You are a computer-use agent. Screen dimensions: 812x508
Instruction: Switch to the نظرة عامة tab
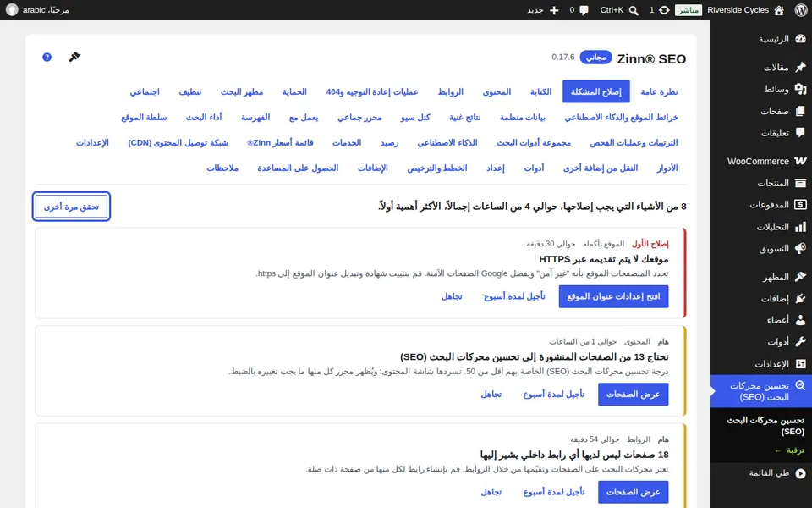click(x=659, y=91)
